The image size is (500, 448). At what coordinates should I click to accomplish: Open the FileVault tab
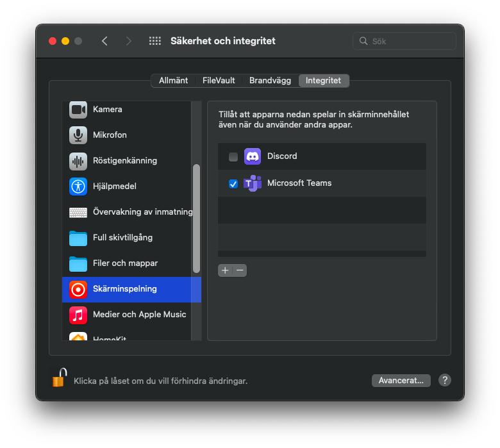pos(219,80)
